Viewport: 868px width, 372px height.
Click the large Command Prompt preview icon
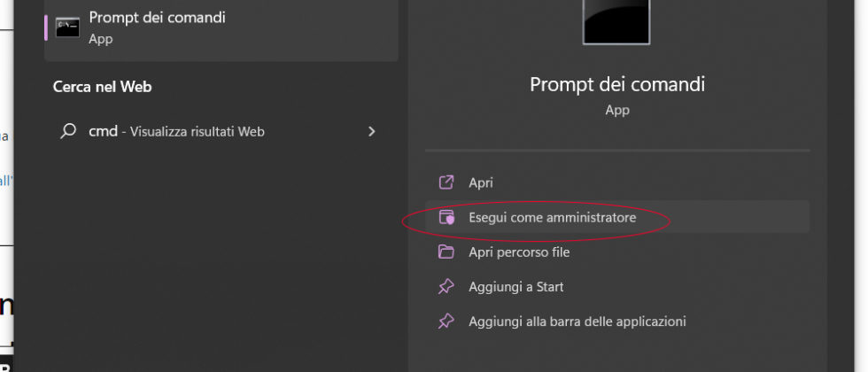(616, 20)
